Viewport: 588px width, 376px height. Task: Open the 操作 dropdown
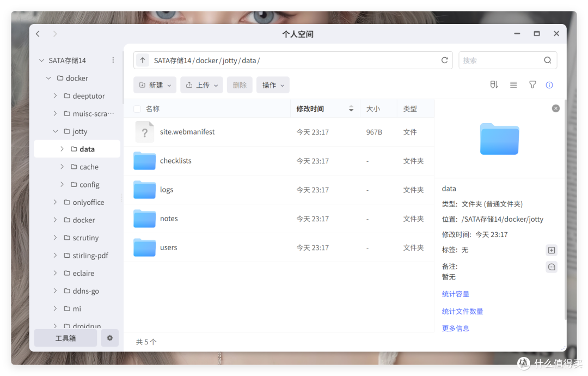tap(273, 85)
